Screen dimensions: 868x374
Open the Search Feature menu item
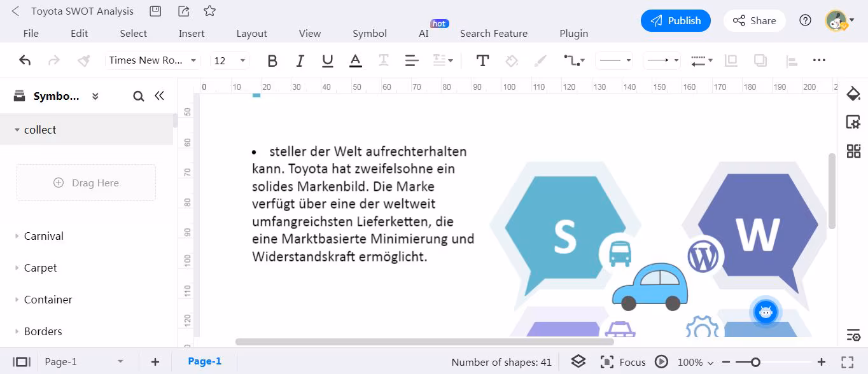[494, 33]
